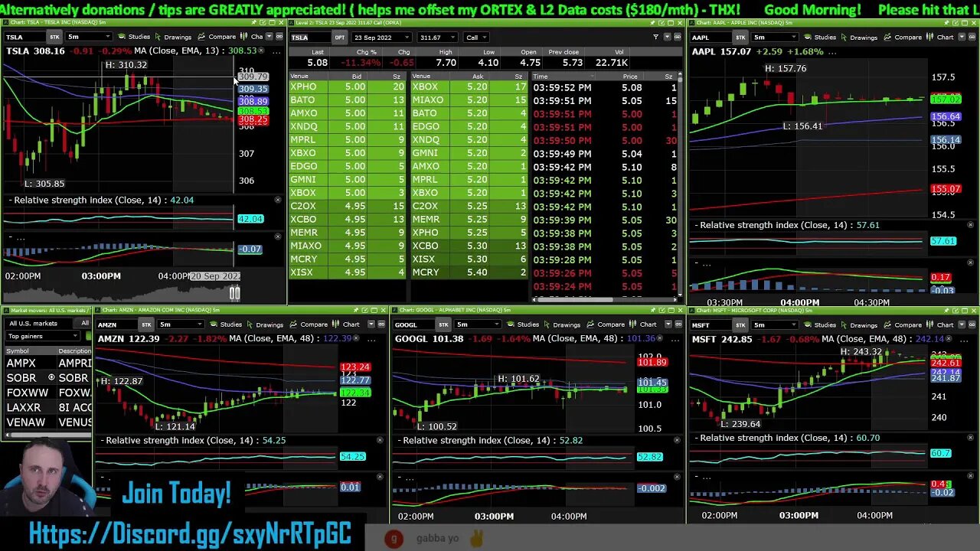Click Compare in the AAPL chart toolbar
Viewport: 980px width, 551px height.
click(x=903, y=37)
